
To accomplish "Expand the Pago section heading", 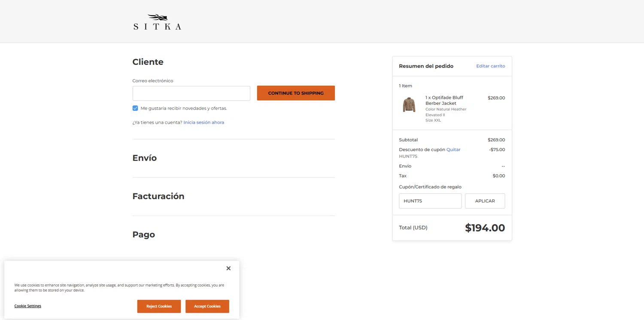I will pyautogui.click(x=144, y=235).
